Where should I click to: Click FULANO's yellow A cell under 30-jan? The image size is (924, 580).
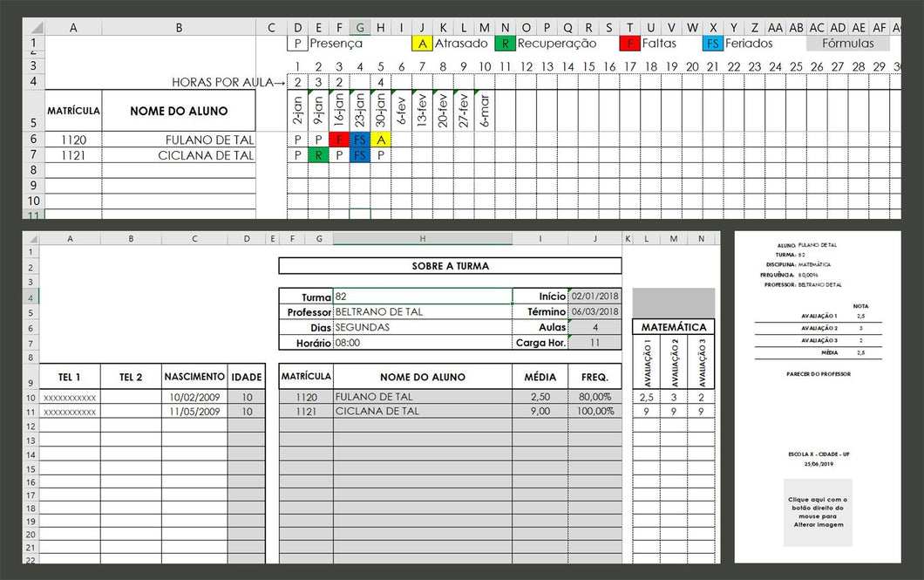(381, 140)
